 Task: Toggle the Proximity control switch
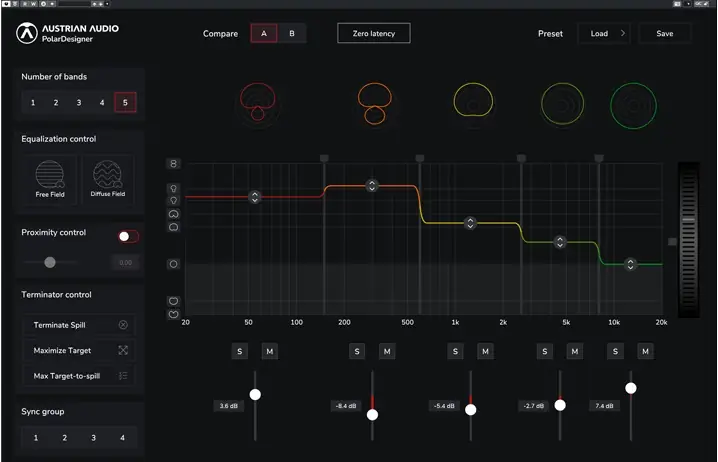128,236
